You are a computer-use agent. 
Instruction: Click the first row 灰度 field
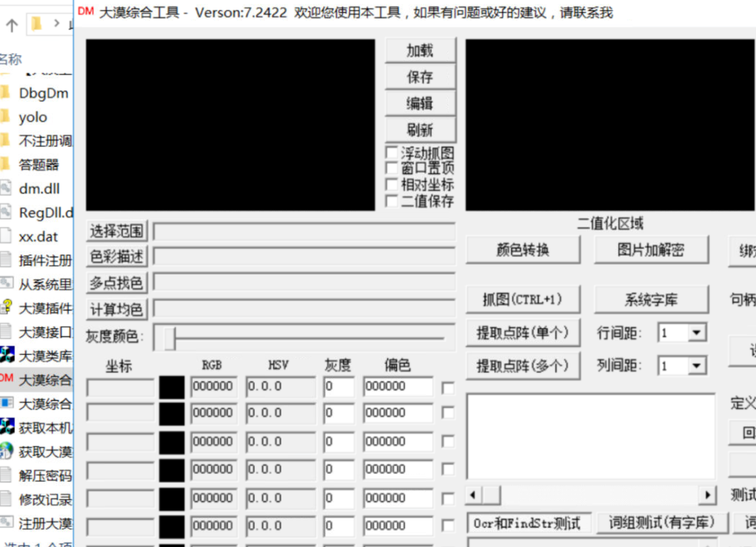pos(339,387)
